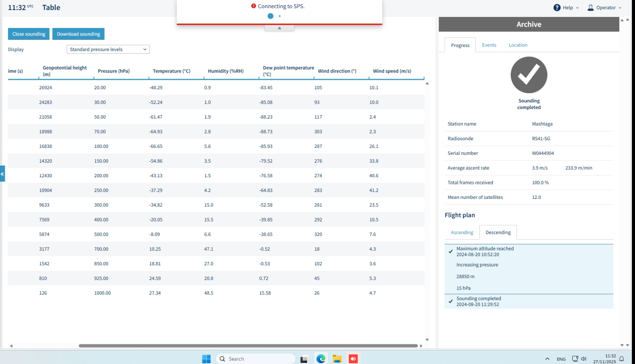
Task: Click horizontal scrollbar right arrow
Action: pyautogui.click(x=421, y=346)
